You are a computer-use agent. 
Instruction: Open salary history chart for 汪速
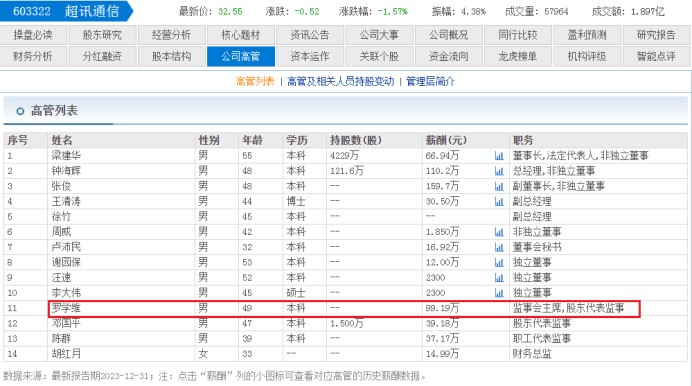click(499, 278)
